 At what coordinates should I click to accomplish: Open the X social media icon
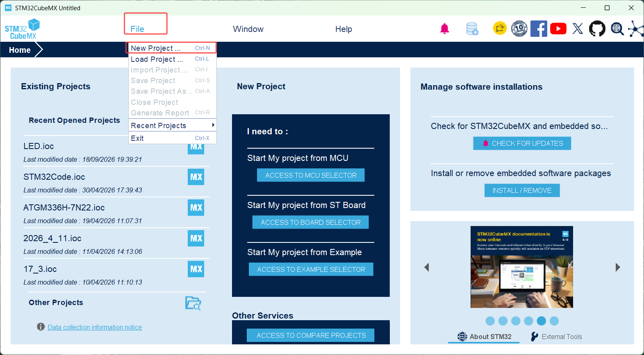[x=578, y=29]
